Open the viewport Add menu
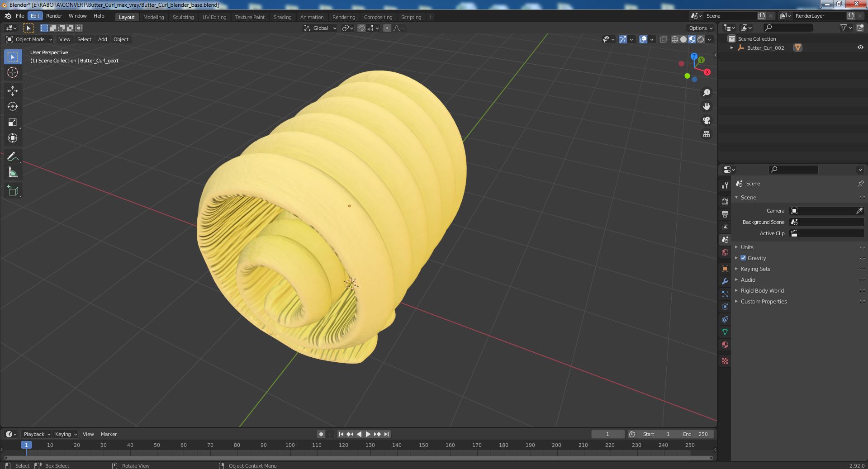 click(103, 39)
